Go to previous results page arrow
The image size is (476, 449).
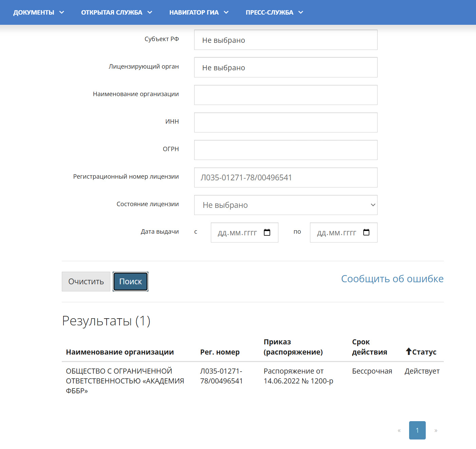click(399, 430)
